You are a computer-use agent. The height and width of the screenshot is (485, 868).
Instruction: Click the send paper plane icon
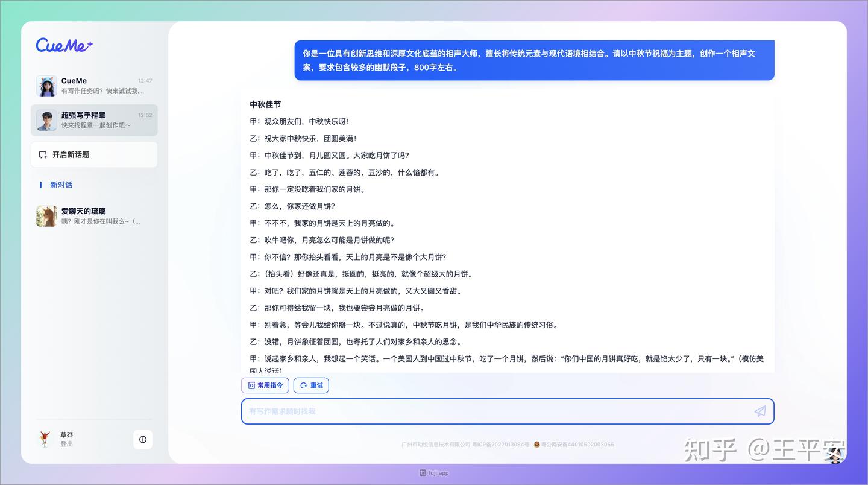click(x=760, y=411)
